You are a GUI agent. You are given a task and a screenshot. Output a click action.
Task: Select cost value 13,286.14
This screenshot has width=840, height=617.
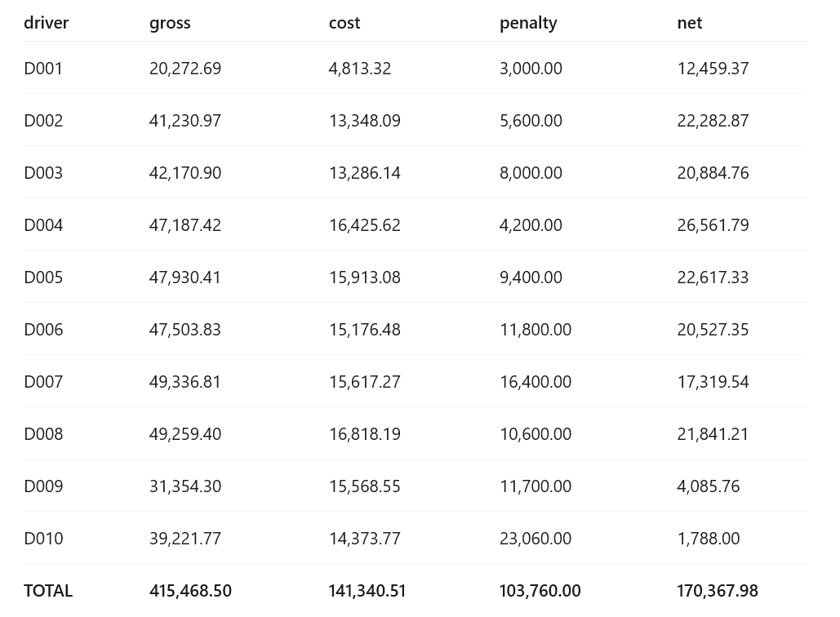pos(364,173)
